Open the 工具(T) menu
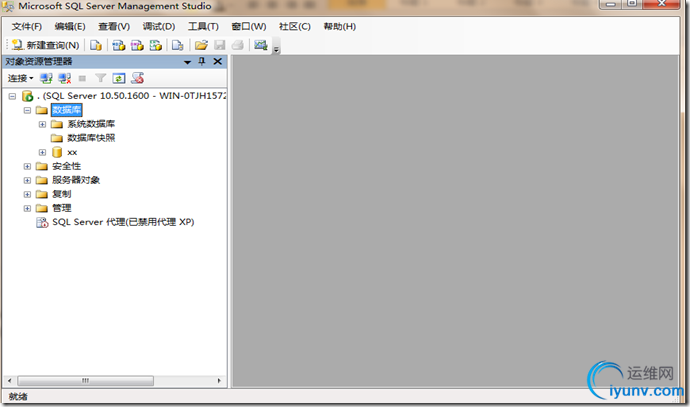 point(203,26)
